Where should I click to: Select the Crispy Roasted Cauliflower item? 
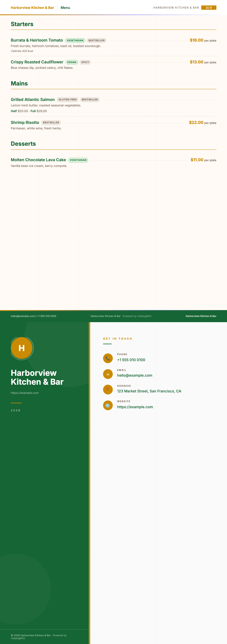coord(37,62)
